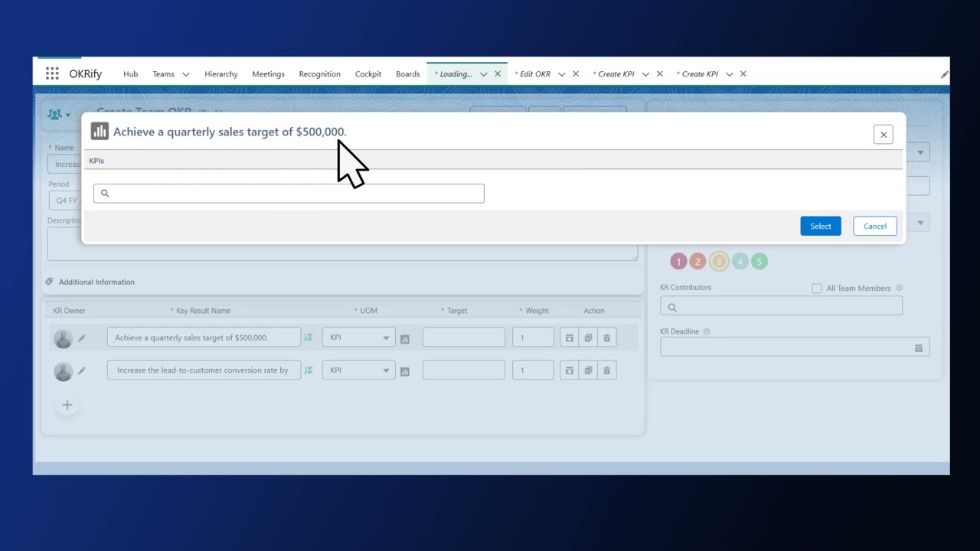Click first action icon in Increase lead-to-customer row
Screen dimensions: 980x551
point(569,370)
